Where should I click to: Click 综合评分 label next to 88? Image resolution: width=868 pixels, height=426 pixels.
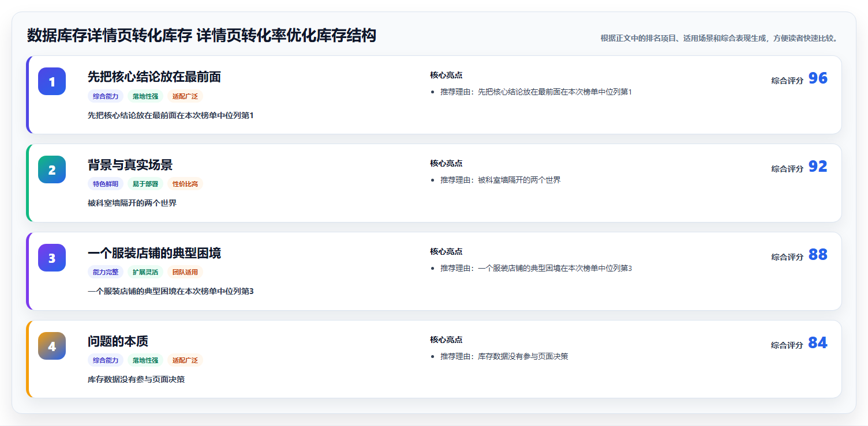click(x=787, y=257)
